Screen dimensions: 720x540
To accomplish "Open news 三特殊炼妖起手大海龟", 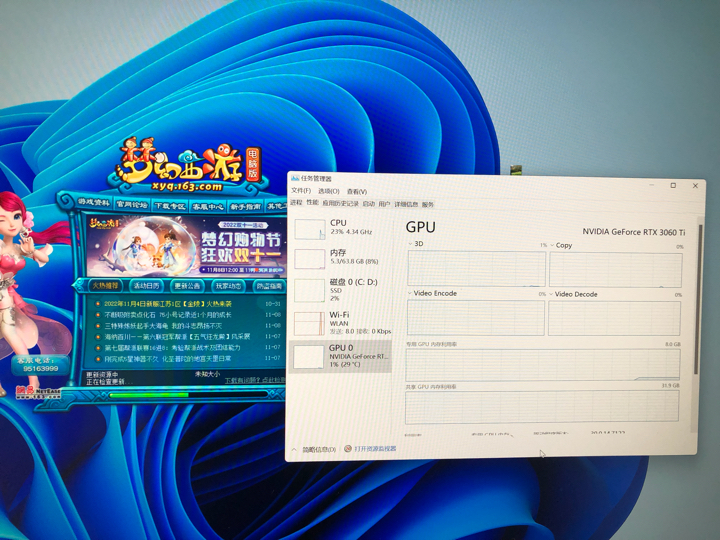I will tap(163, 326).
